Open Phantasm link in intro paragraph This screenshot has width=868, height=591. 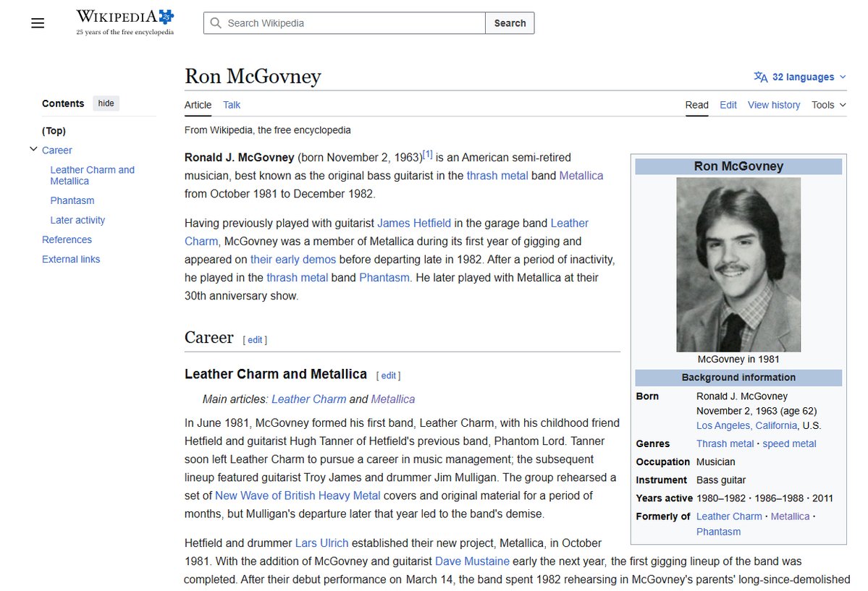[x=384, y=278]
